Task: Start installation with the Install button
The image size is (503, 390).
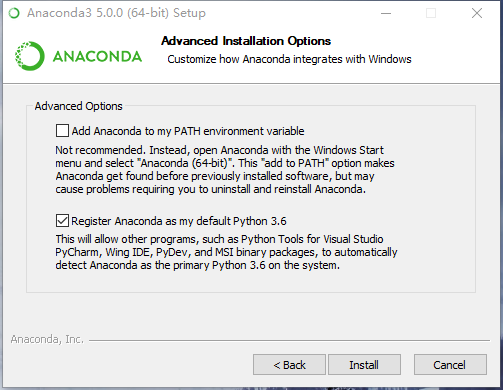Action: point(364,365)
